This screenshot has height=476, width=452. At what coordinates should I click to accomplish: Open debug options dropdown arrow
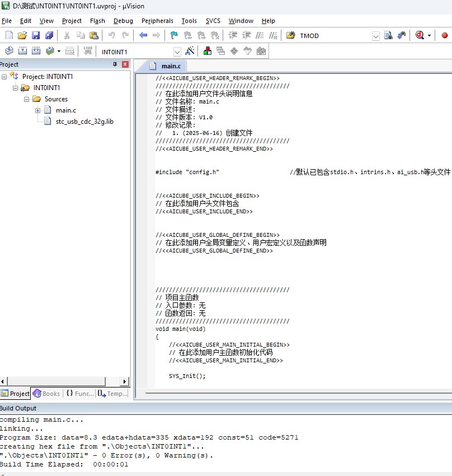(429, 36)
